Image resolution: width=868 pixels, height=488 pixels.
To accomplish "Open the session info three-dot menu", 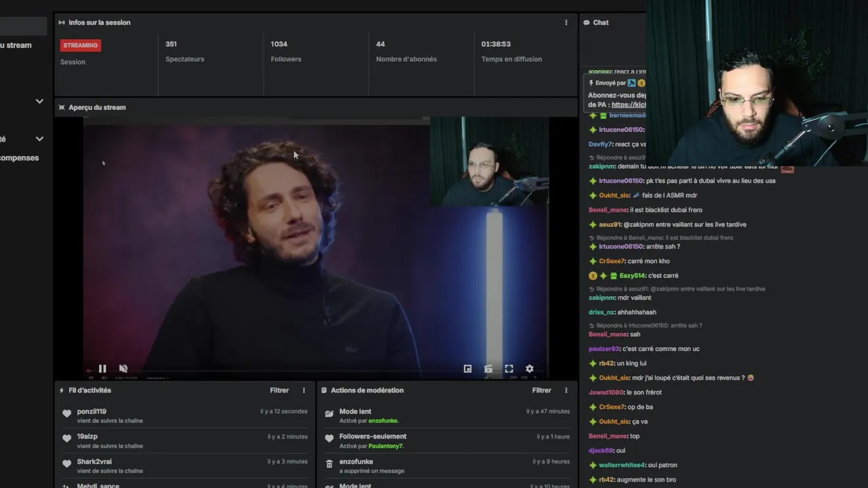I will point(566,22).
